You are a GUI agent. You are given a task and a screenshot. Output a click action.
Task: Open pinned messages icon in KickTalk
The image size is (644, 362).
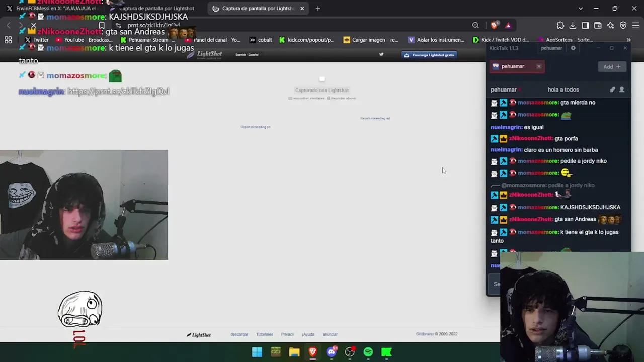612,89
